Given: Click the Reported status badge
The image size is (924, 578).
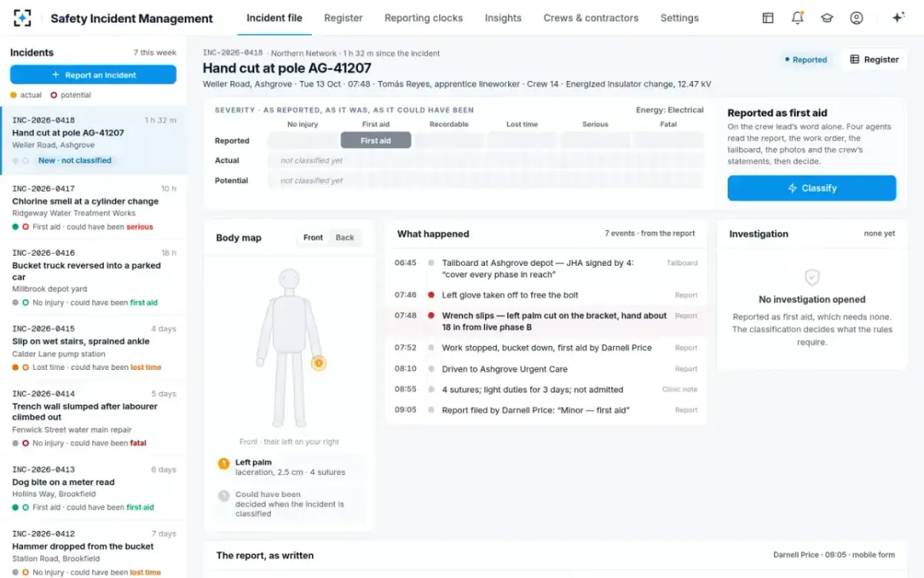Looking at the screenshot, I should coord(805,59).
